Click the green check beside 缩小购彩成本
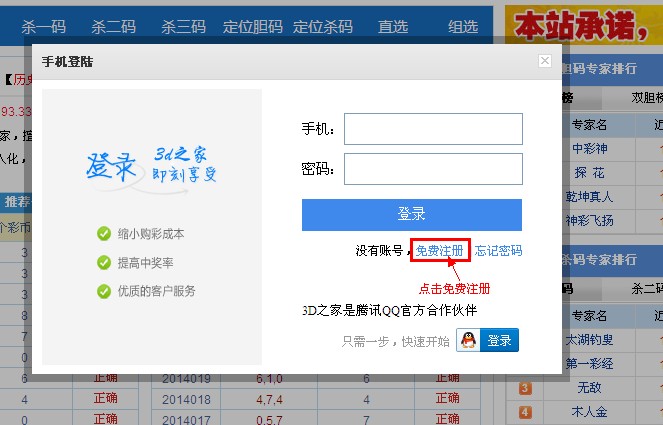This screenshot has width=663, height=425. coord(104,234)
